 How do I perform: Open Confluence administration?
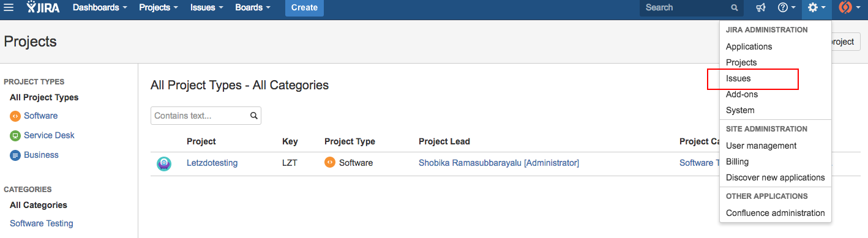coord(775,213)
